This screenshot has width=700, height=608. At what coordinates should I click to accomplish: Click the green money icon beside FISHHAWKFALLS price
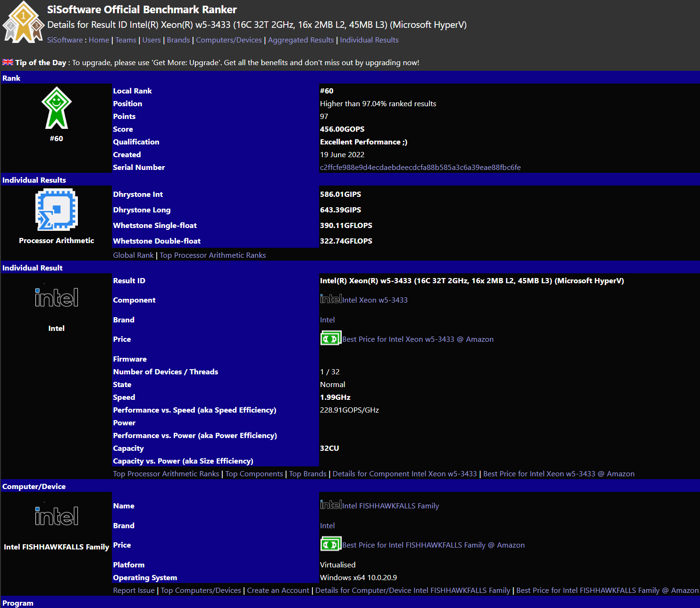(330, 544)
